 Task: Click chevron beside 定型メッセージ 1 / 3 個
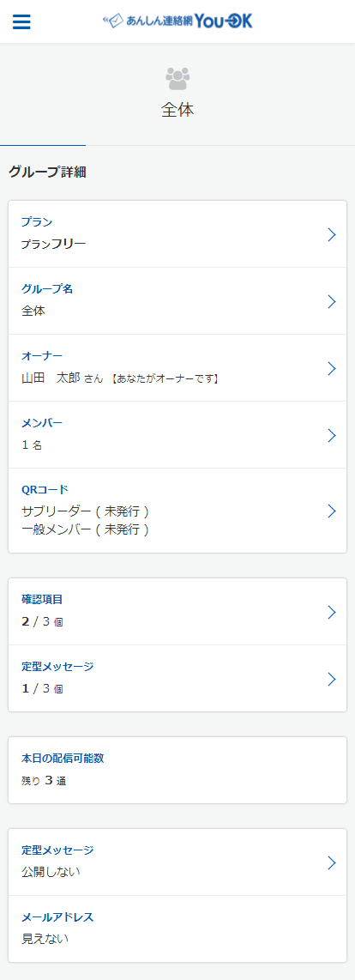(x=332, y=679)
